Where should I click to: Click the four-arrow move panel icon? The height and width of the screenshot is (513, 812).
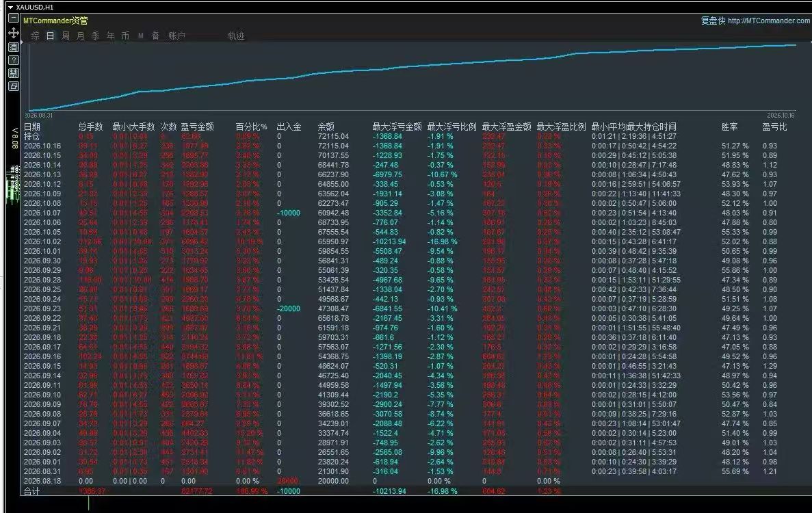pyautogui.click(x=14, y=33)
